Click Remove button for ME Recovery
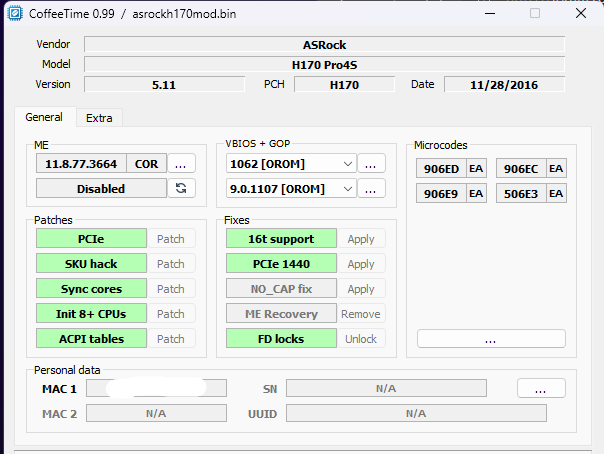The width and height of the screenshot is (604, 454). point(361,314)
